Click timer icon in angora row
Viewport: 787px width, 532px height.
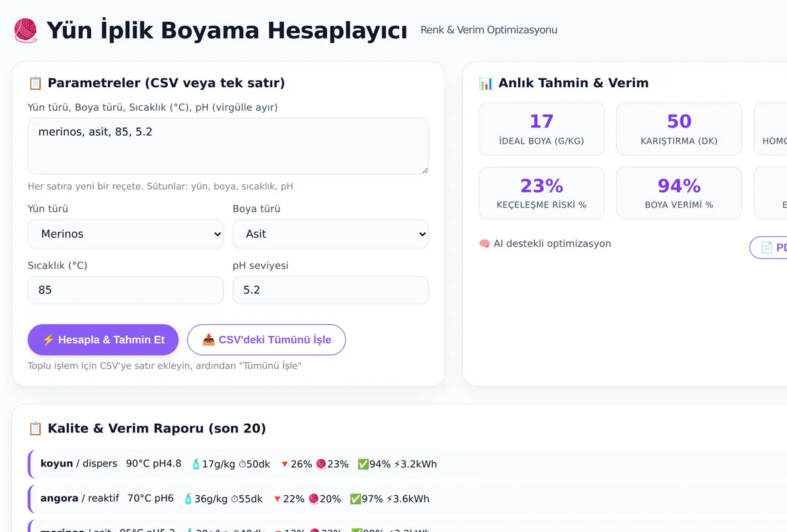click(x=235, y=499)
